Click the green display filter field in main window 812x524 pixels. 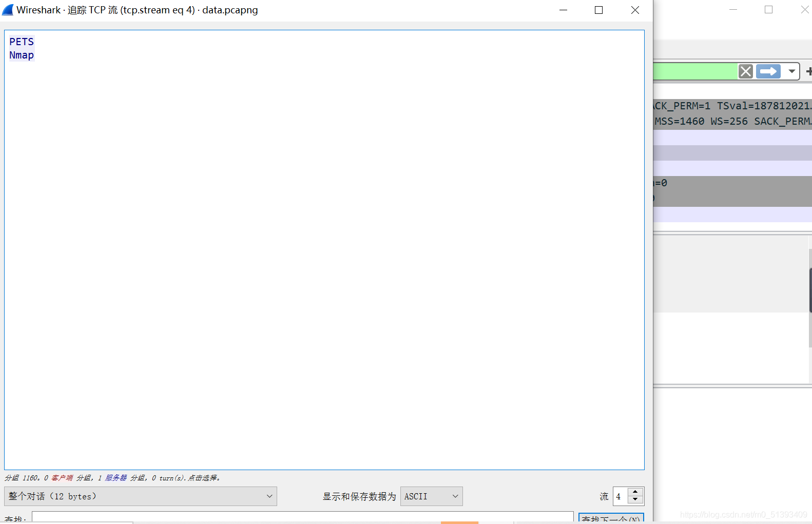pos(695,71)
